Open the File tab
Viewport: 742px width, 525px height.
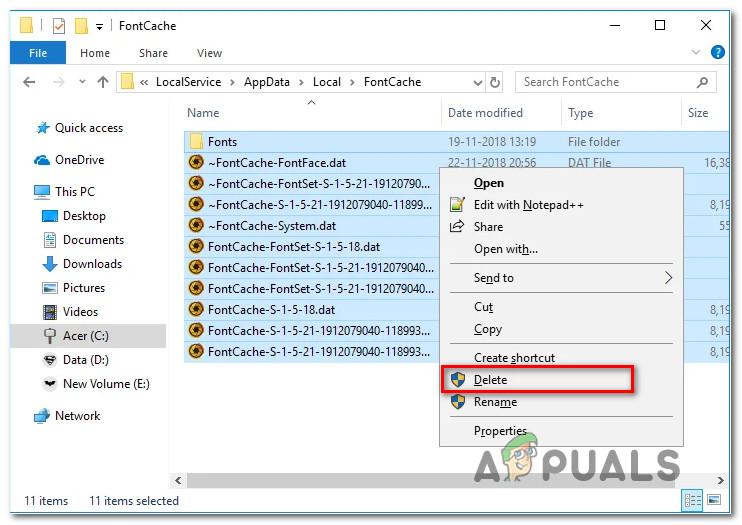tap(38, 53)
